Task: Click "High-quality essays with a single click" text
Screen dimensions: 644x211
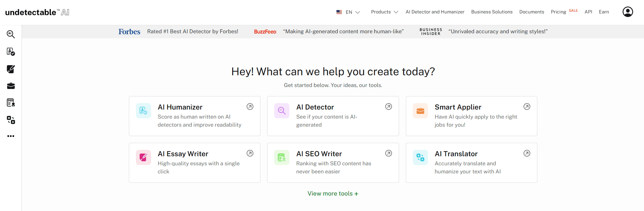Action: coord(199,168)
